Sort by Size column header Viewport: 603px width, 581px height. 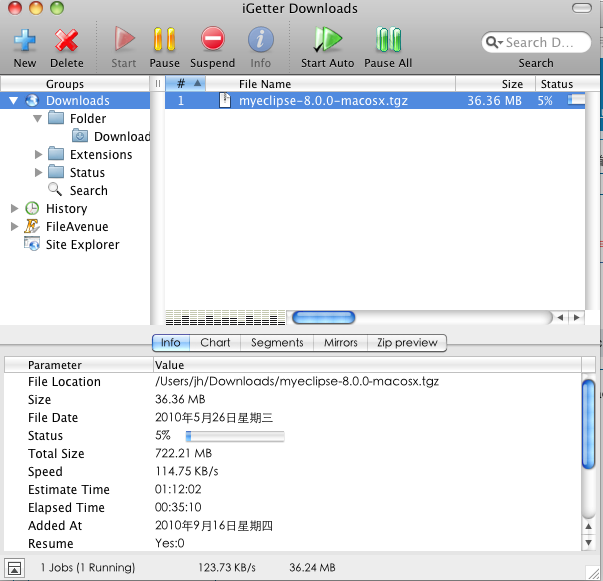click(x=495, y=84)
